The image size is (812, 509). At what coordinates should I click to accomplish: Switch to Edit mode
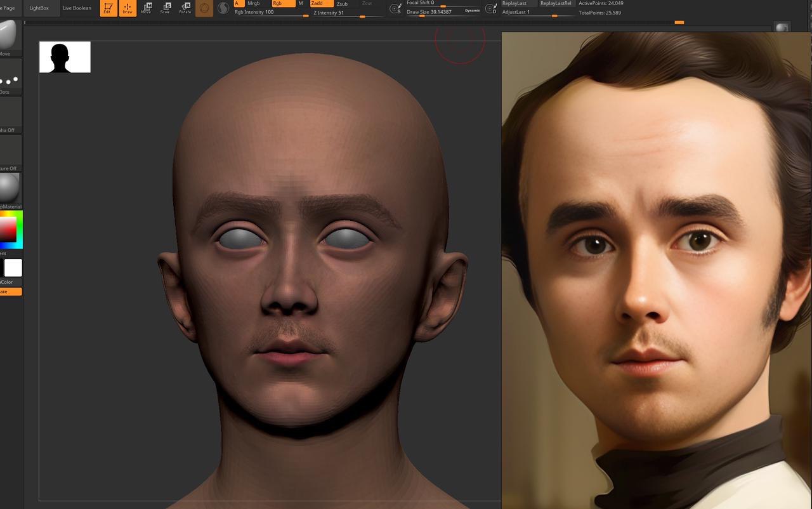[x=108, y=8]
